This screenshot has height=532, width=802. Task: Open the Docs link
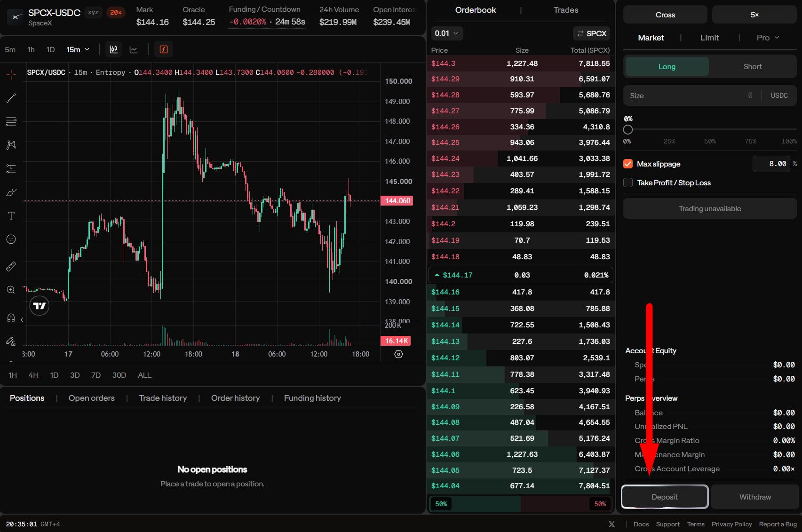(641, 524)
